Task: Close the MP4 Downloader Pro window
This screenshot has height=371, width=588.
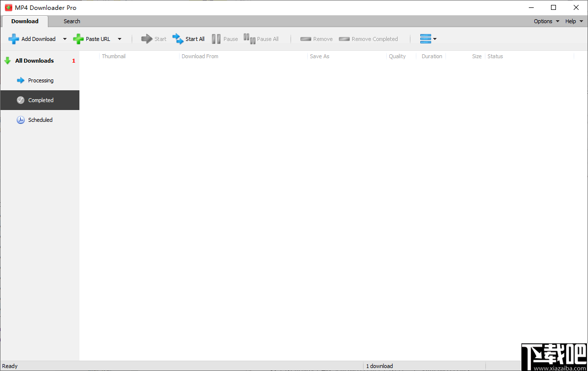Action: tap(576, 7)
